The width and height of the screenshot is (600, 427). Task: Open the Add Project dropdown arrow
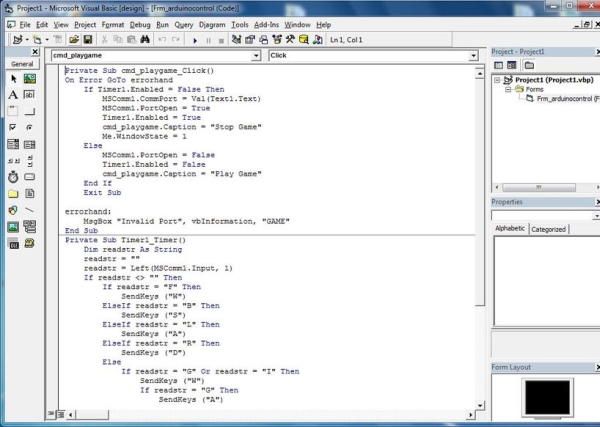pyautogui.click(x=27, y=39)
